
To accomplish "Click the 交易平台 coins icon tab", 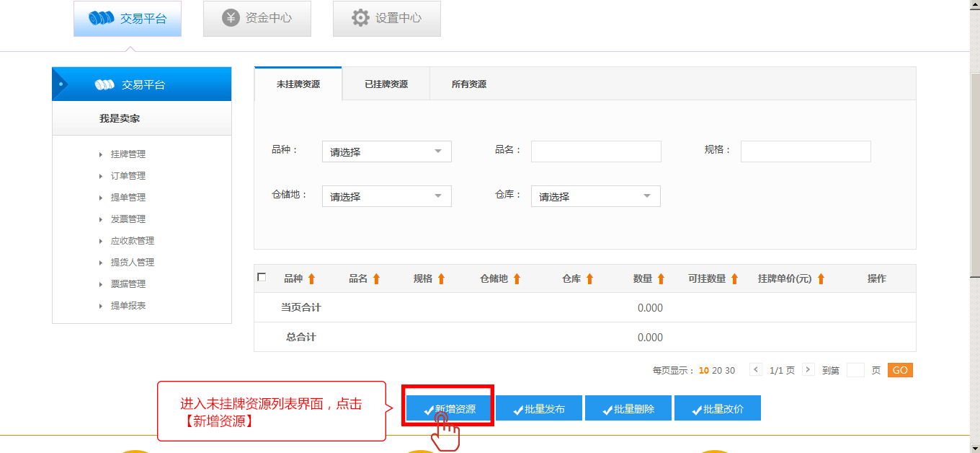I will [128, 19].
